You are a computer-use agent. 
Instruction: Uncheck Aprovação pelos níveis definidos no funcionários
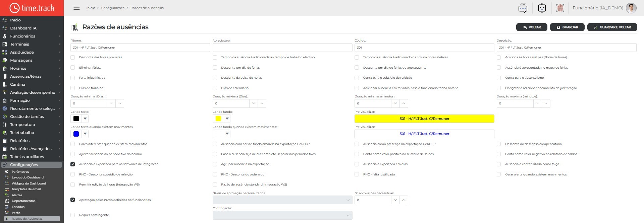[73, 200]
